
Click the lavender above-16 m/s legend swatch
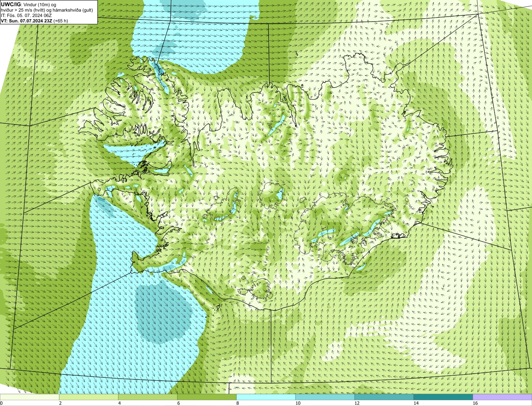click(502, 397)
